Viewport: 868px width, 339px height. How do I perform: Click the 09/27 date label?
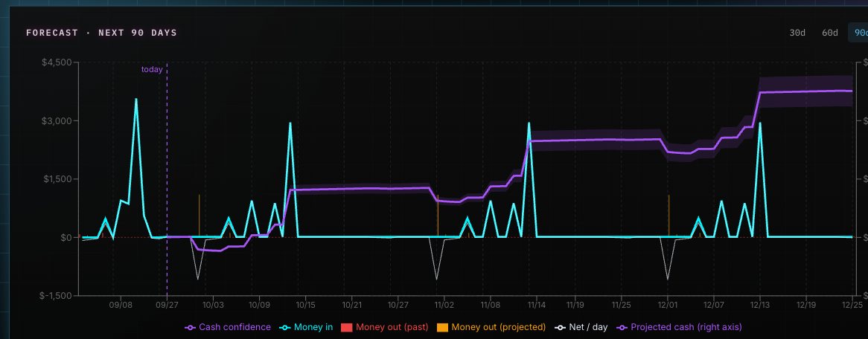point(167,305)
